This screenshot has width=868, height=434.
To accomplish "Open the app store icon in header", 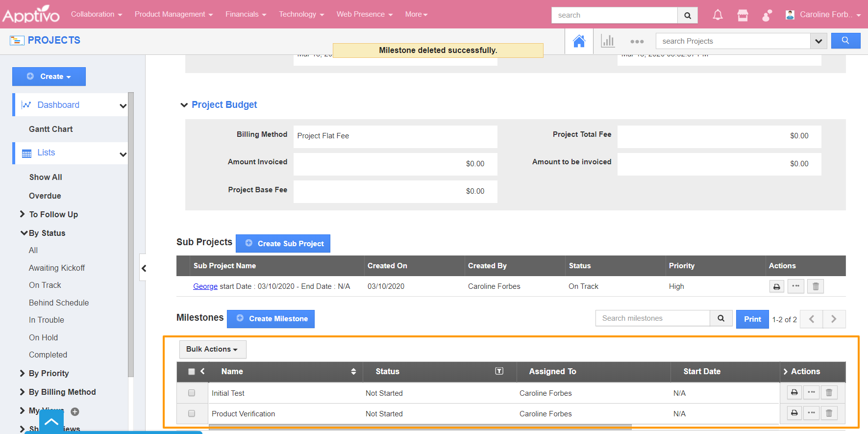I will pos(743,15).
